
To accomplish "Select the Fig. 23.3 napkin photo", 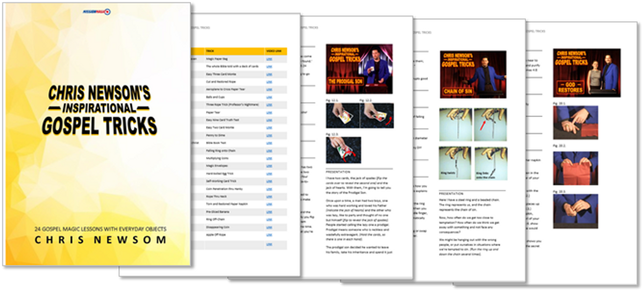I will [576, 212].
